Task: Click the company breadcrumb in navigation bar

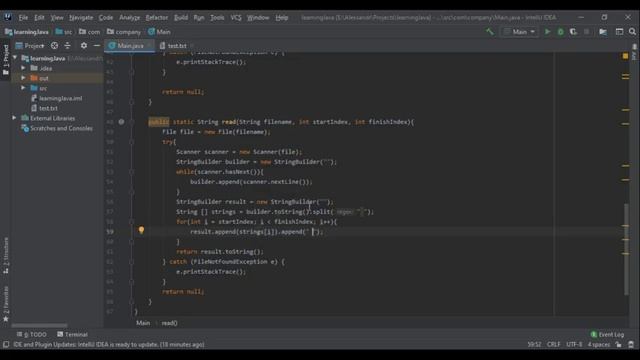Action: 124,31
